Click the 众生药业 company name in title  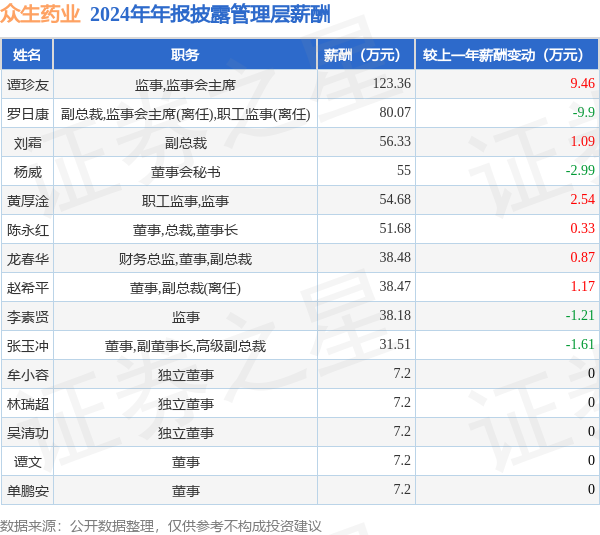pyautogui.click(x=41, y=15)
